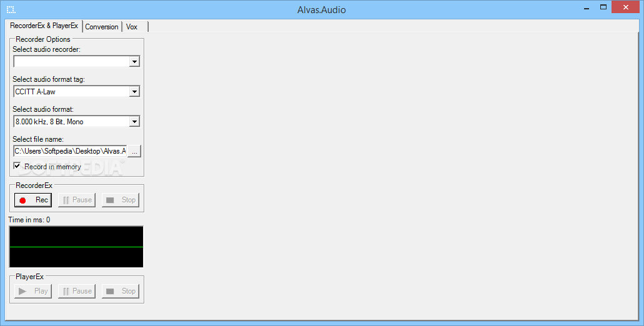Browse for file with the ellipsis button
Image resolution: width=644 pixels, height=326 pixels.
(134, 151)
